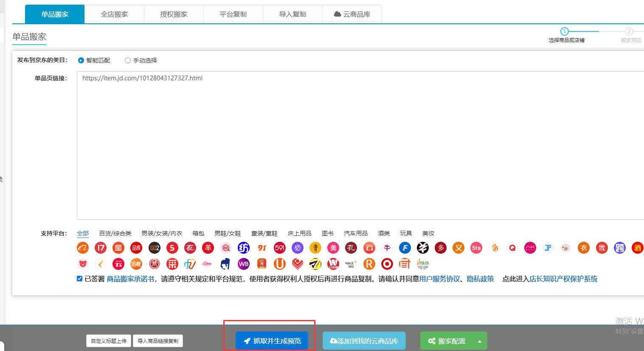Filter platforms by 男装/女装/内衣 category
Screen dimensions: 644x351
162,233
